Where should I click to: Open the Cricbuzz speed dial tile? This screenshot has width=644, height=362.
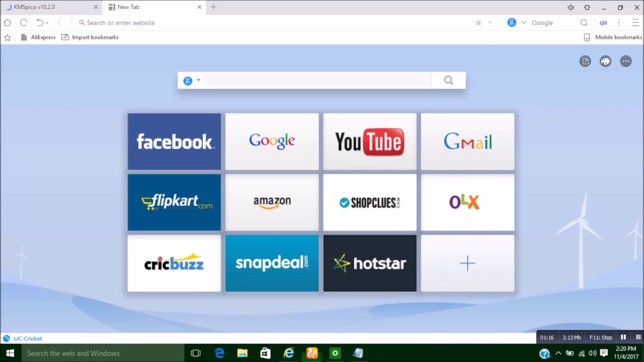(174, 263)
